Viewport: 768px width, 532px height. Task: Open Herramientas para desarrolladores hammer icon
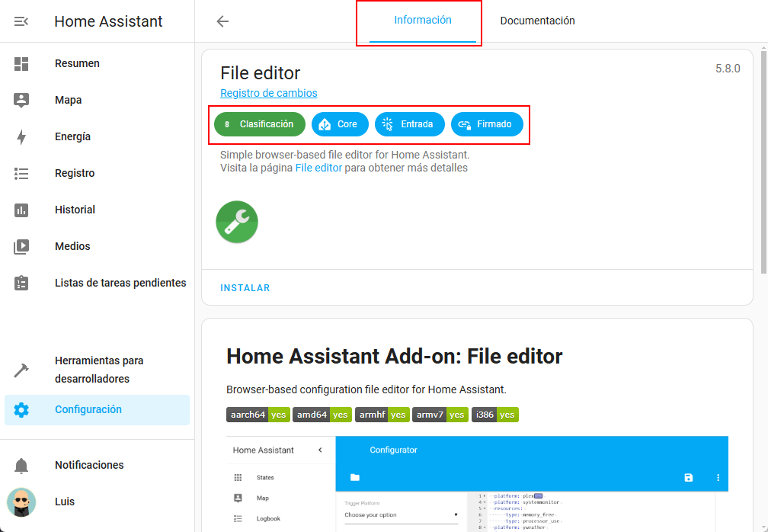pos(21,370)
